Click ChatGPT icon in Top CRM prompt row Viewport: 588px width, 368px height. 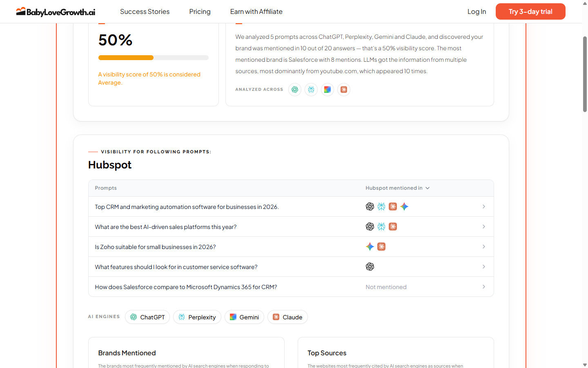pyautogui.click(x=370, y=206)
